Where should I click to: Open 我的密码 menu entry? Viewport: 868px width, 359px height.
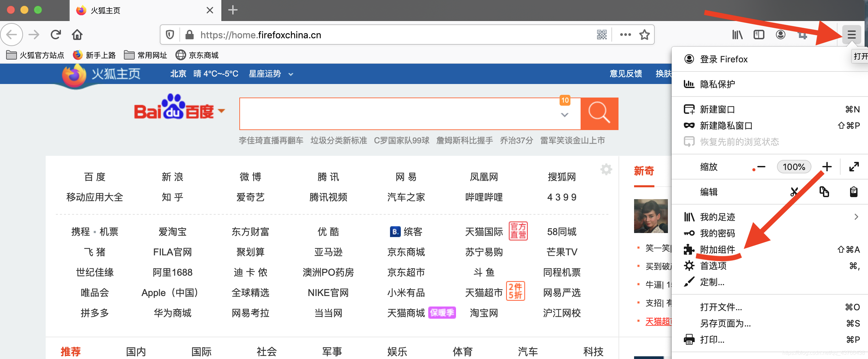pyautogui.click(x=770, y=233)
